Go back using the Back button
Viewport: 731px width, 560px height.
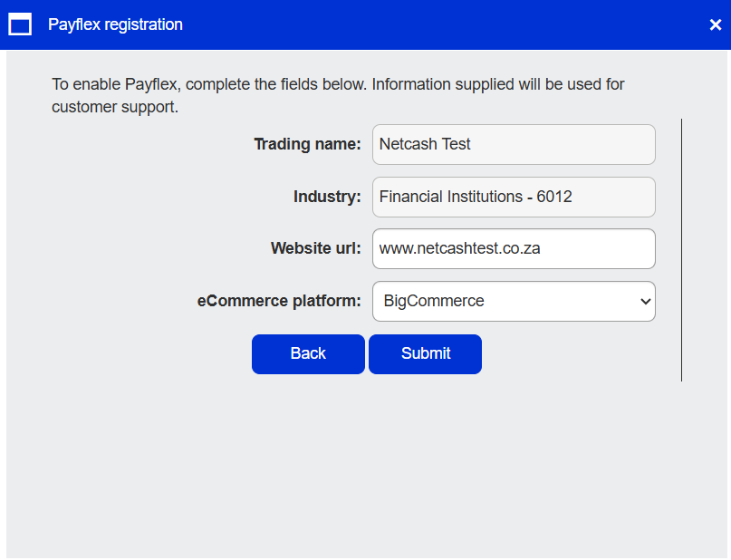tap(308, 353)
